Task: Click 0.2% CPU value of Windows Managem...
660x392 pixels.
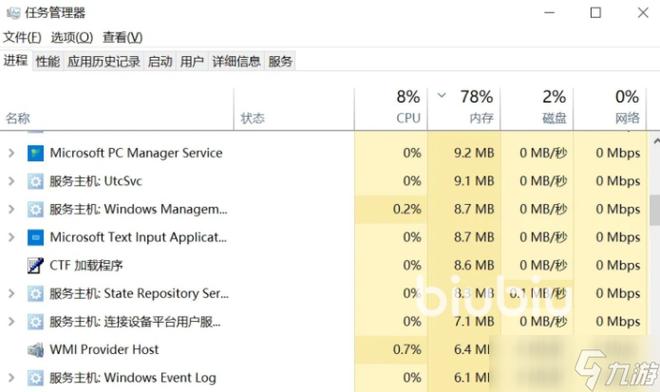Action: tap(407, 209)
